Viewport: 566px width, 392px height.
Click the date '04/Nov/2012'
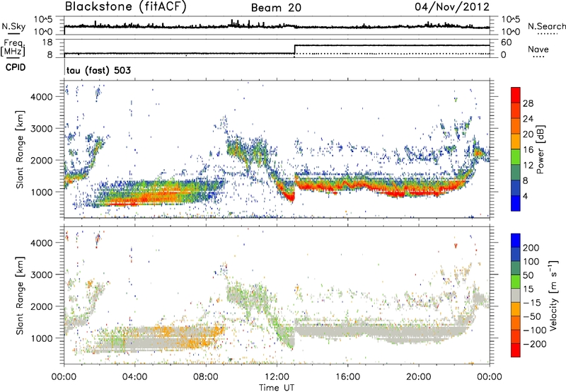[452, 6]
